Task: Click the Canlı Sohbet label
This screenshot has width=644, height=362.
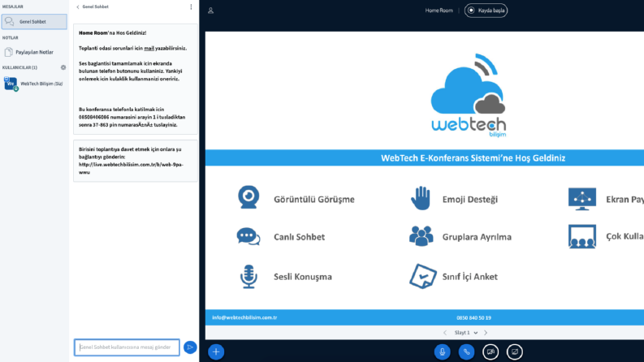Action: tap(299, 237)
